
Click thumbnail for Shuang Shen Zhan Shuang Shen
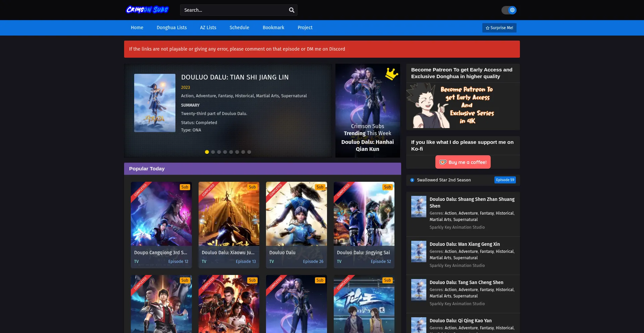point(419,207)
